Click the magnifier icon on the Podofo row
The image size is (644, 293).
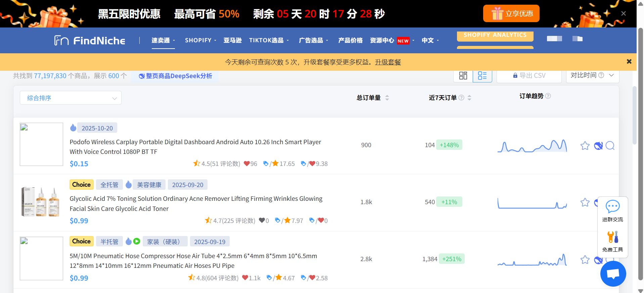tap(610, 145)
